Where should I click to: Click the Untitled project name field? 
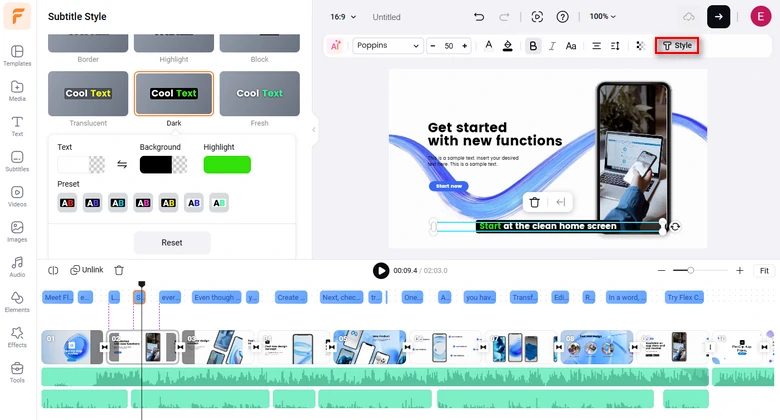[x=387, y=17]
